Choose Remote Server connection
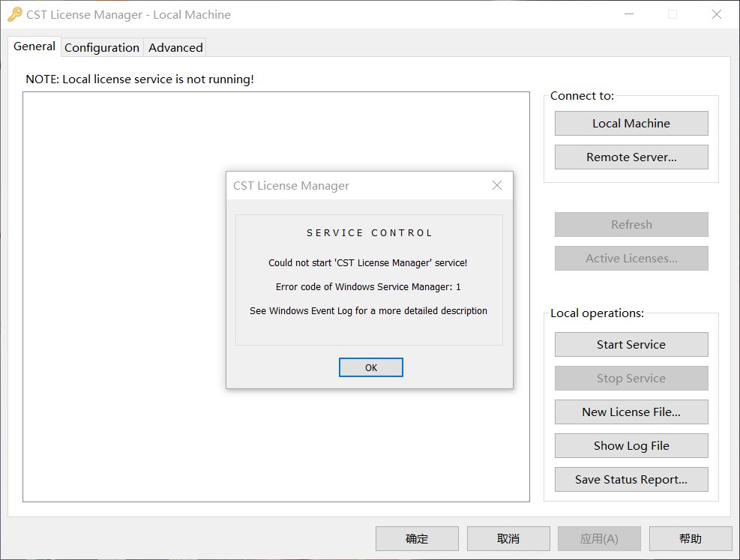Viewport: 740px width, 560px height. click(x=631, y=157)
